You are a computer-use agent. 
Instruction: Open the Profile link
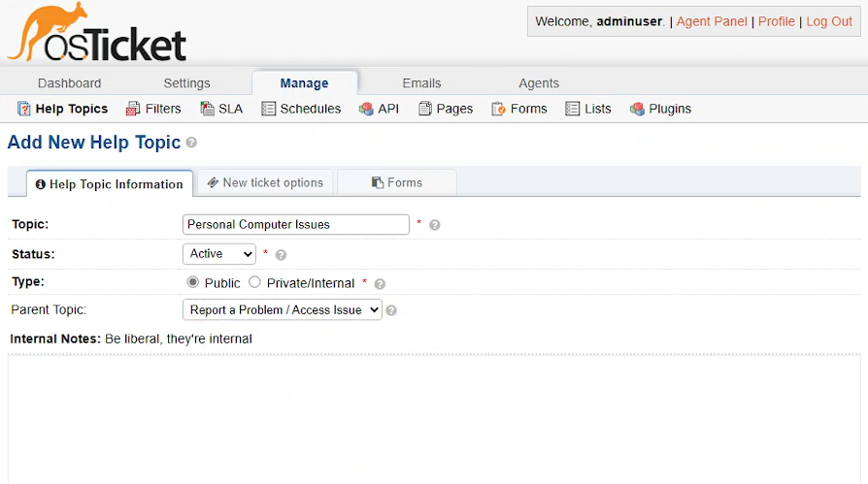(776, 21)
